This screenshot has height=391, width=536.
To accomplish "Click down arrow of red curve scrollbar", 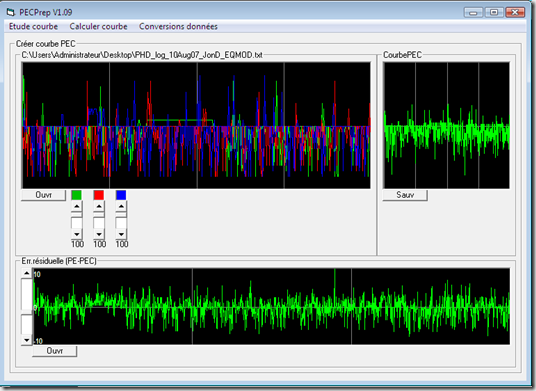I will (x=99, y=234).
